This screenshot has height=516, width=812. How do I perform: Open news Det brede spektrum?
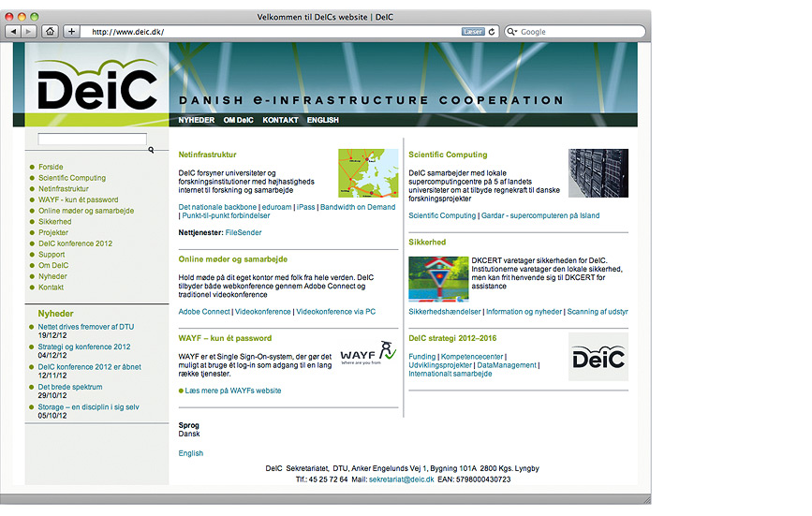tap(70, 387)
